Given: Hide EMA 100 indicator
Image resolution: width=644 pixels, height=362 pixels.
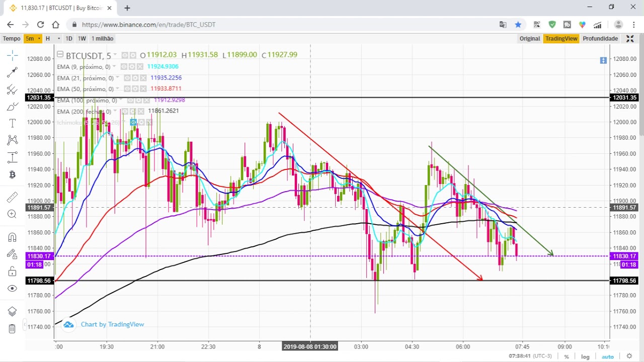Looking at the screenshot, I should [130, 101].
